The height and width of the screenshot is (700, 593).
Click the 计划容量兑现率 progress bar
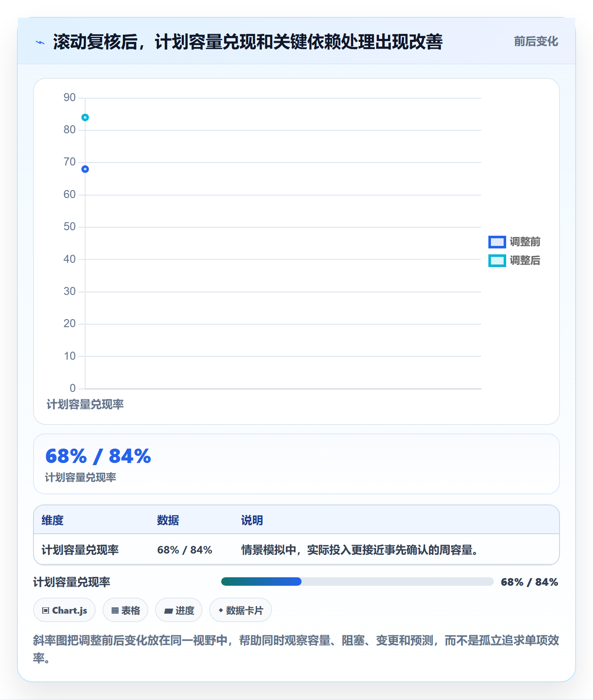coord(357,581)
